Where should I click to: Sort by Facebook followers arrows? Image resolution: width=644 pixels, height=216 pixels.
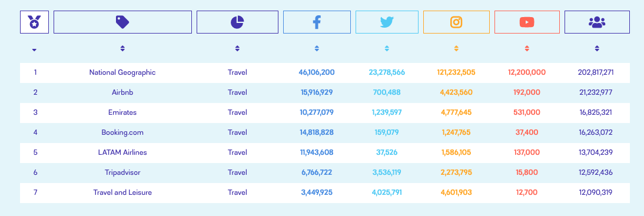(x=317, y=48)
